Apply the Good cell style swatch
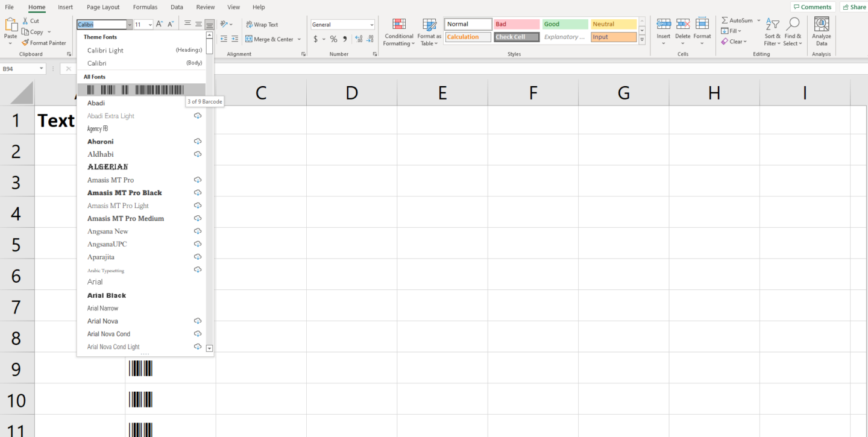 point(564,24)
